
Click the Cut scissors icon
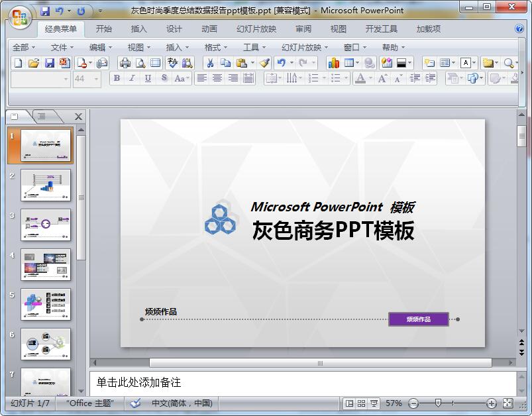click(x=211, y=63)
